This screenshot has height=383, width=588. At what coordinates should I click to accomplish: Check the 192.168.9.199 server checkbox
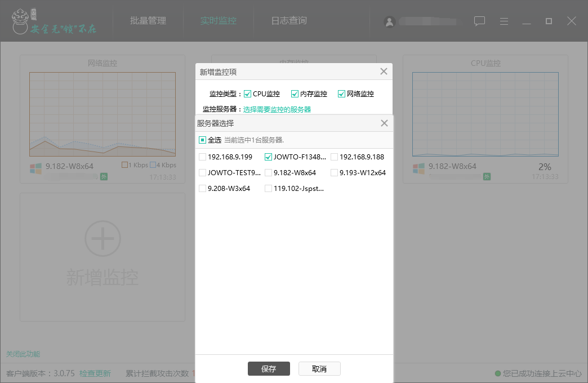pos(202,157)
